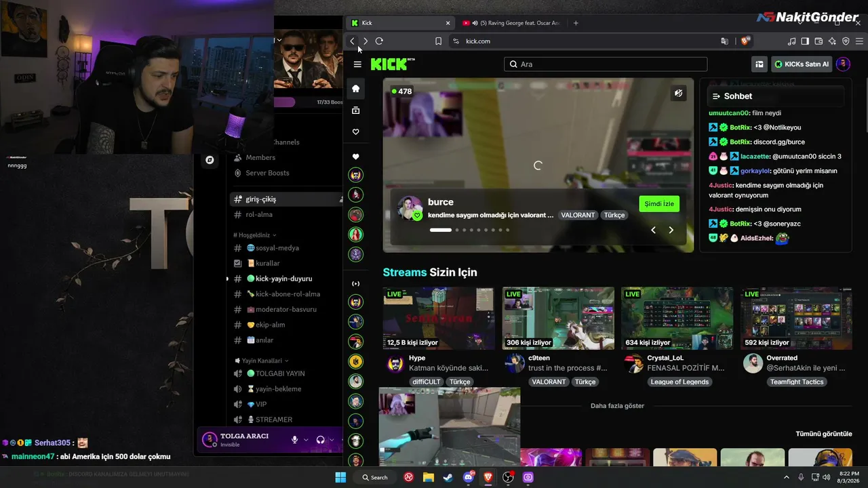This screenshot has width=868, height=488.
Task: Switch to the Kick browser tab
Action: click(400, 23)
